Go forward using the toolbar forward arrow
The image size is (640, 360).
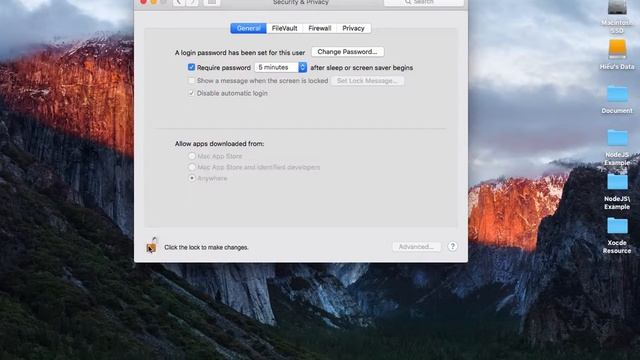coord(192,2)
